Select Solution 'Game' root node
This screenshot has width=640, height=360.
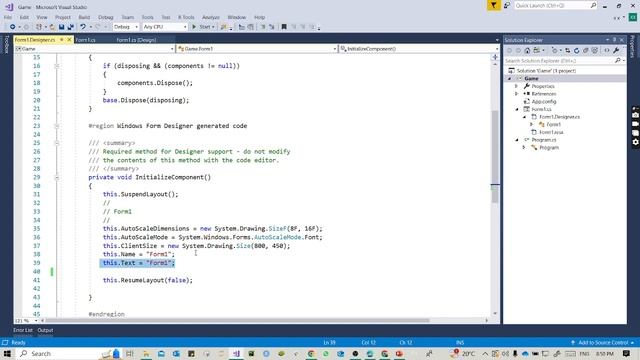[x=546, y=71]
